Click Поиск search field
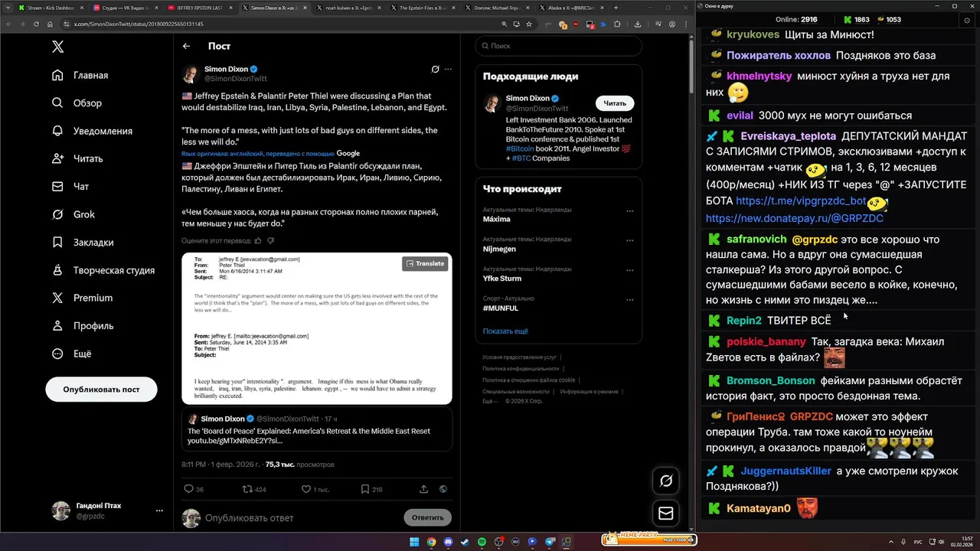The height and width of the screenshot is (551, 980). coord(558,46)
